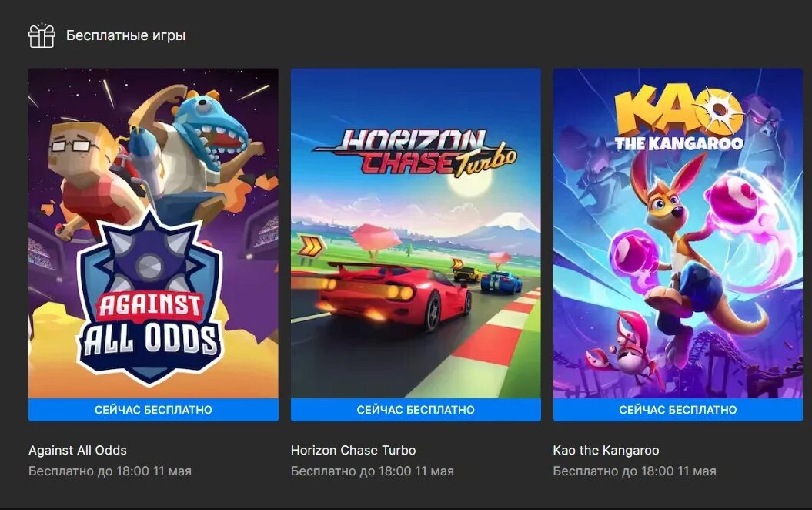Click the KAO The Kangaroo logo on the cover
The image size is (812, 510).
(679, 119)
